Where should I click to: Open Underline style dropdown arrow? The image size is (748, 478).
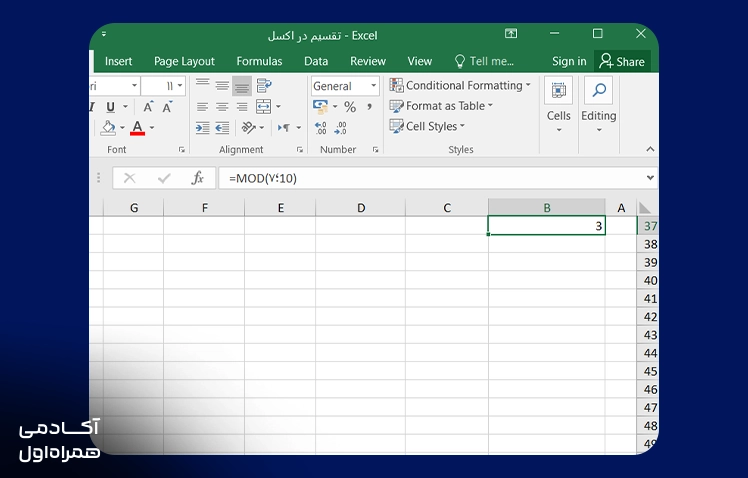coord(125,107)
